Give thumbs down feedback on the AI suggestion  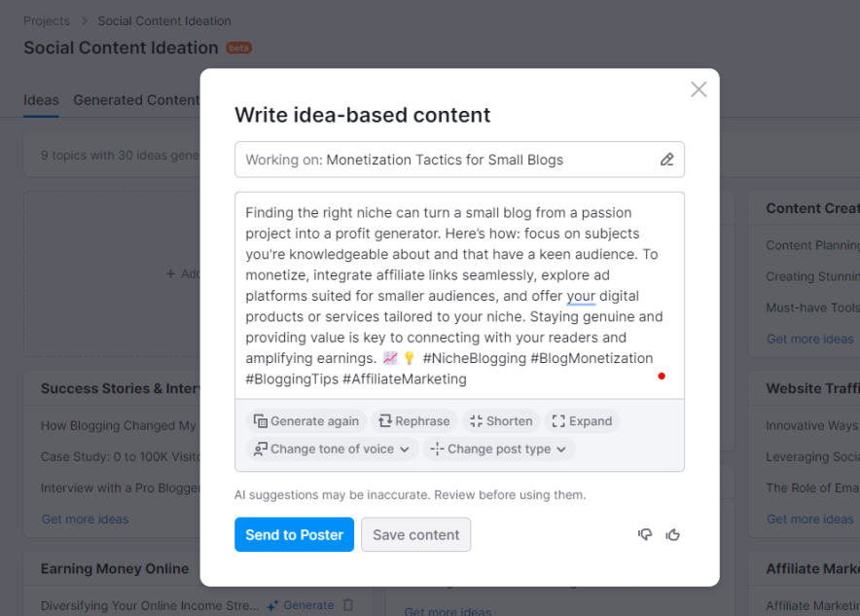(x=645, y=534)
